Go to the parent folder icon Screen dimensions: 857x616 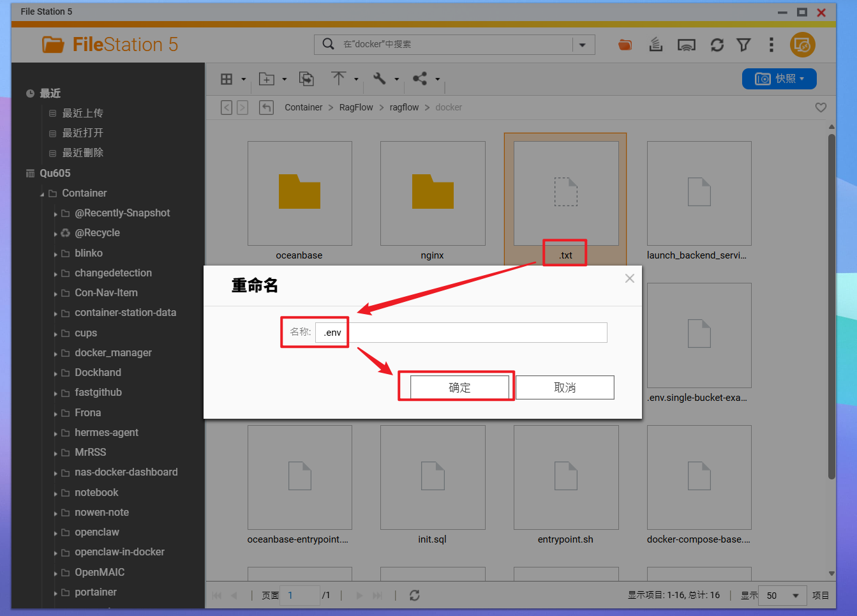[267, 107]
